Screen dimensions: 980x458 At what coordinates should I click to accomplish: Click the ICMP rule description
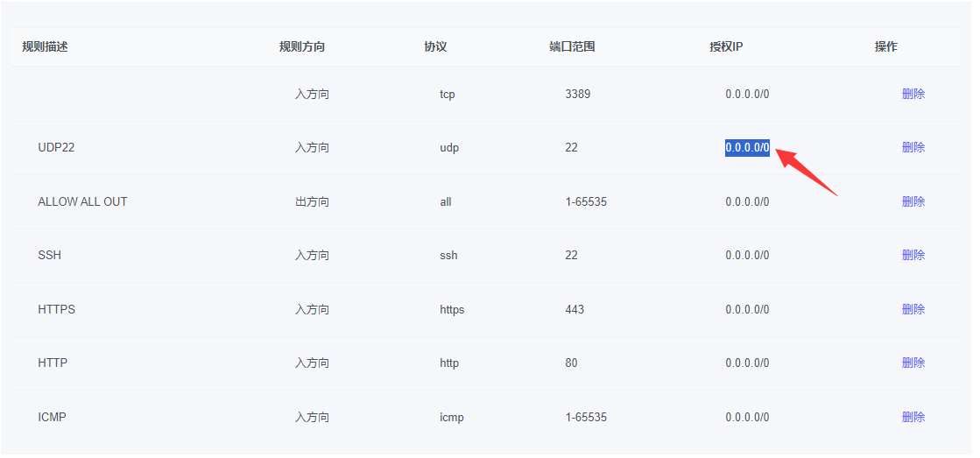click(52, 417)
